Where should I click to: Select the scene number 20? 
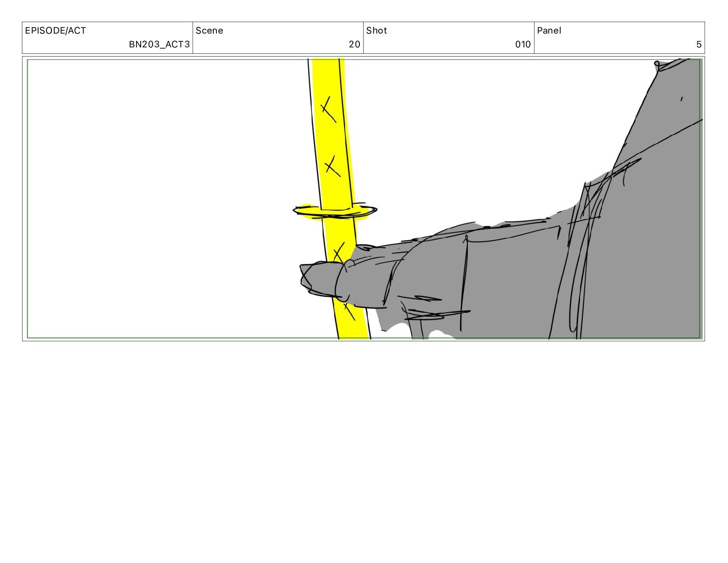(354, 45)
